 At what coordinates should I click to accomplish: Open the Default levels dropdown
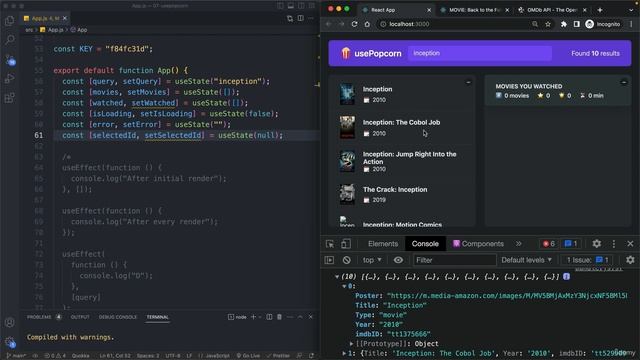coord(527,260)
